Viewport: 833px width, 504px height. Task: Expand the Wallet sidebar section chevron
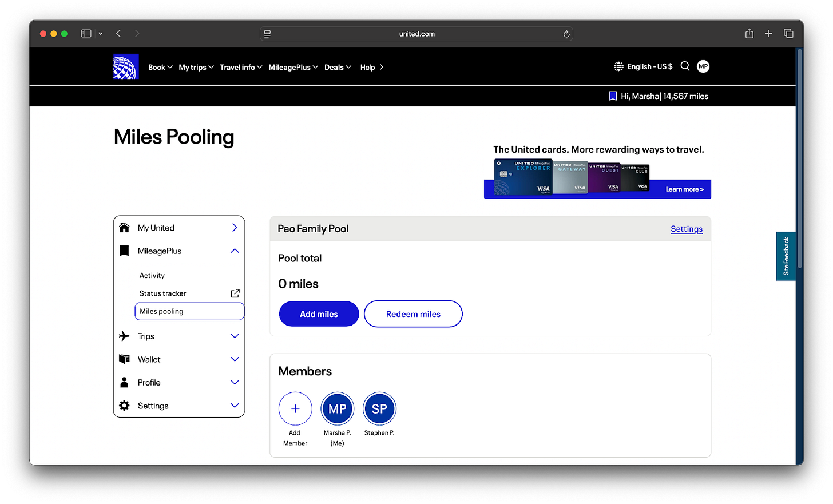point(235,359)
